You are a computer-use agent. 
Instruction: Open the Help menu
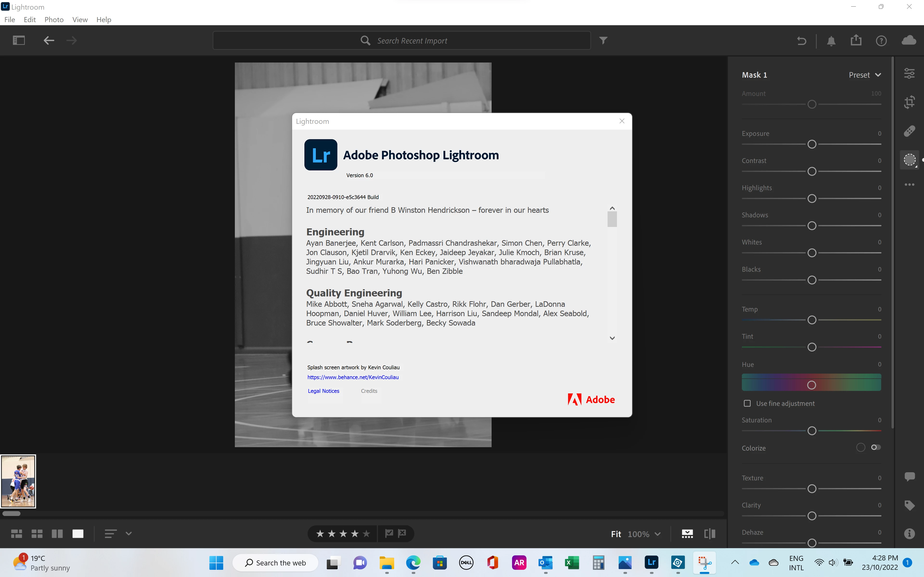103,19
